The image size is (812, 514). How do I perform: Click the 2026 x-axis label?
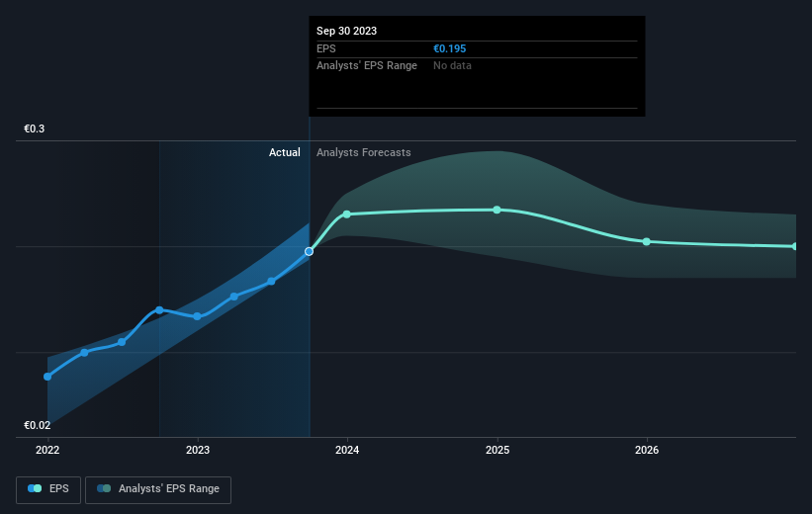click(647, 450)
